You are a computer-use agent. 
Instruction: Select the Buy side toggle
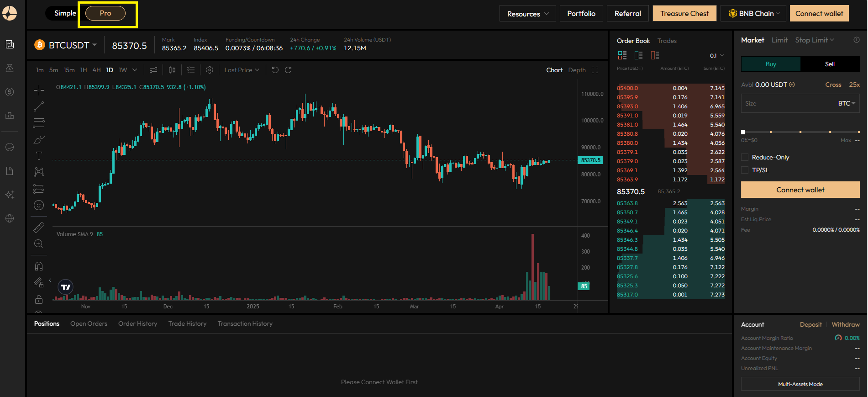771,64
